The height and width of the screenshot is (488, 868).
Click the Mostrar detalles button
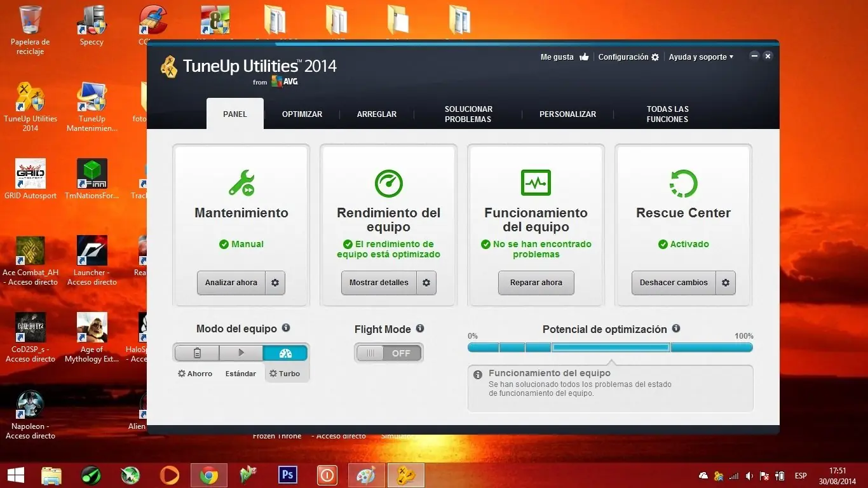pos(379,283)
